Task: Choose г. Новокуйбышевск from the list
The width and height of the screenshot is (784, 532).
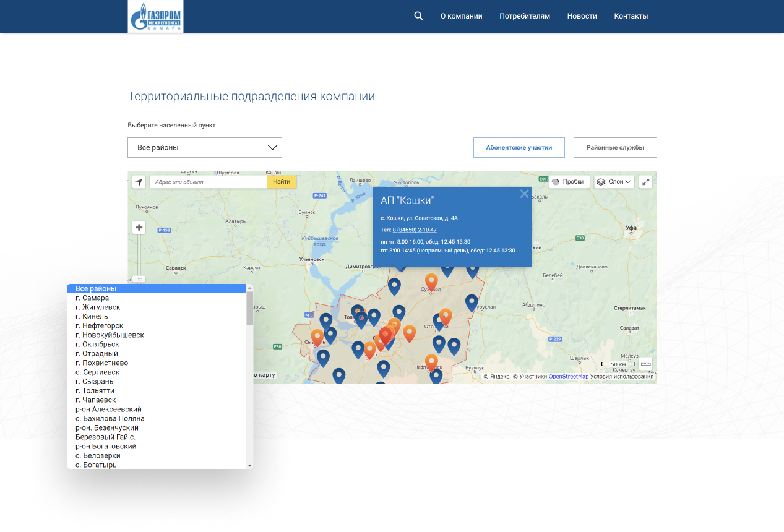Action: [157, 335]
